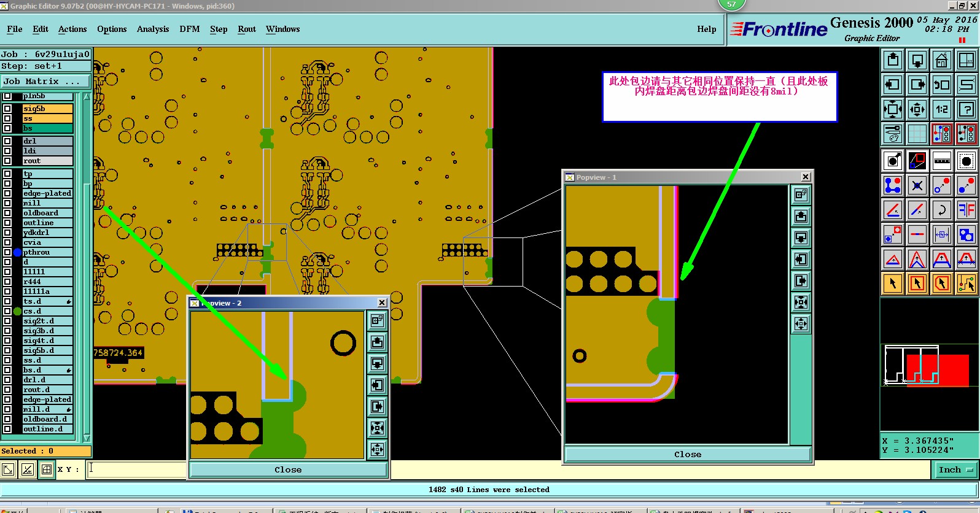Click the zoom out arrows icon
Viewport: 980px width, 513px height.
[x=917, y=109]
